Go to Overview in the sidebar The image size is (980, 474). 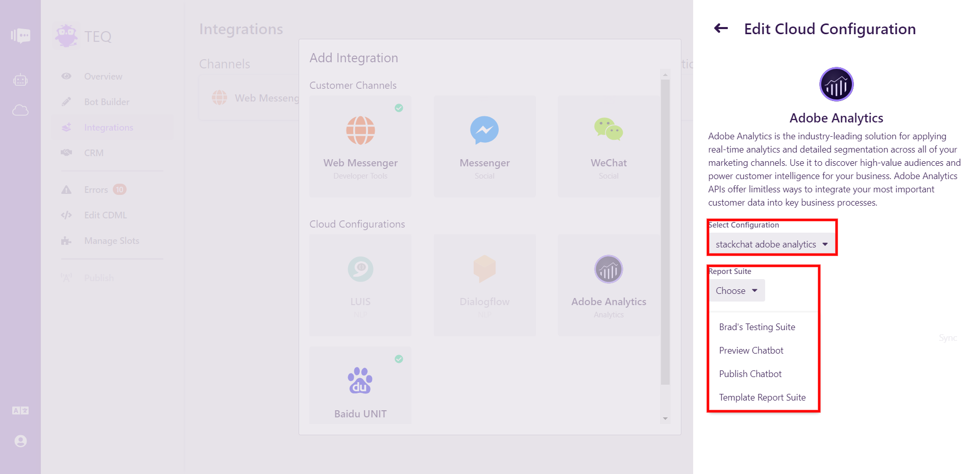112,77
